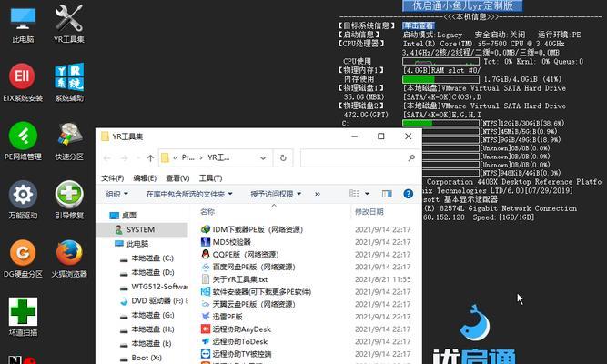Expand the 授予访问权限 dropdown
Viewport: 607px width, 364px height.
(276, 194)
